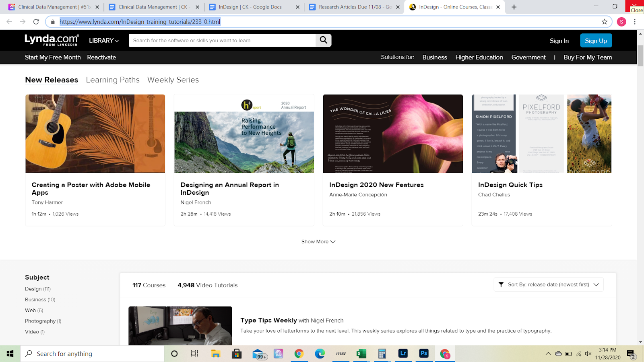
Task: Filter by Design subject (111)
Action: coord(38,289)
